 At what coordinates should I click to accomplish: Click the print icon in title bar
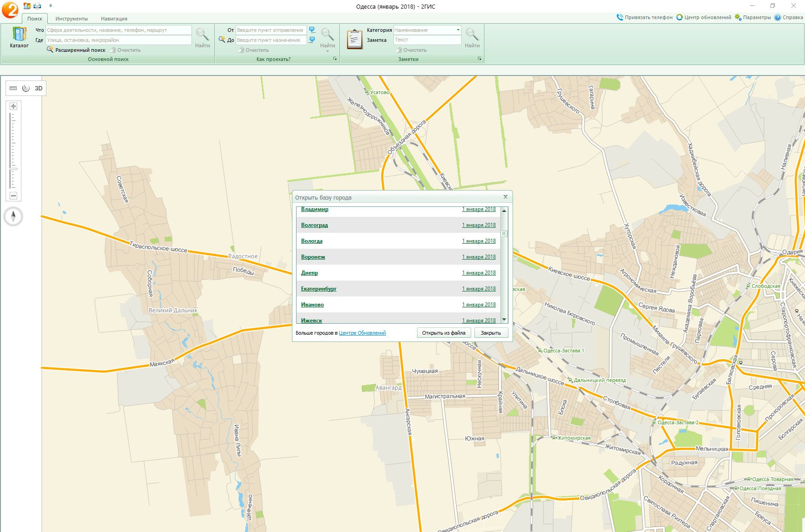pos(37,6)
